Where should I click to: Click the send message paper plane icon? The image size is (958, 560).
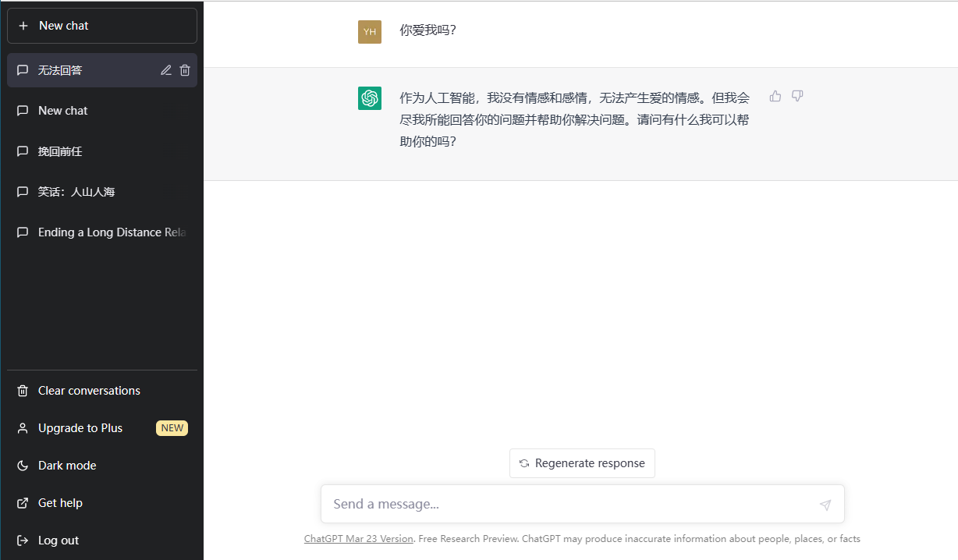pyautogui.click(x=825, y=505)
